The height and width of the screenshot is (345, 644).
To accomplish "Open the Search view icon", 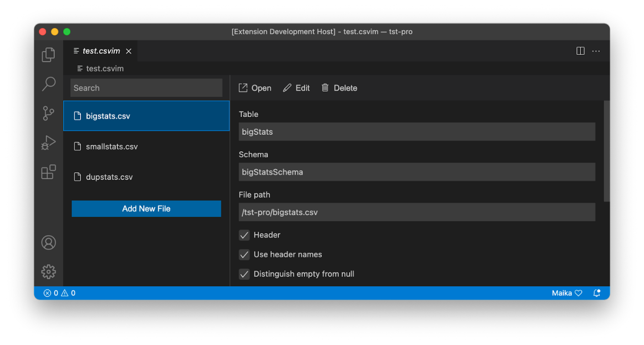I will pyautogui.click(x=48, y=84).
